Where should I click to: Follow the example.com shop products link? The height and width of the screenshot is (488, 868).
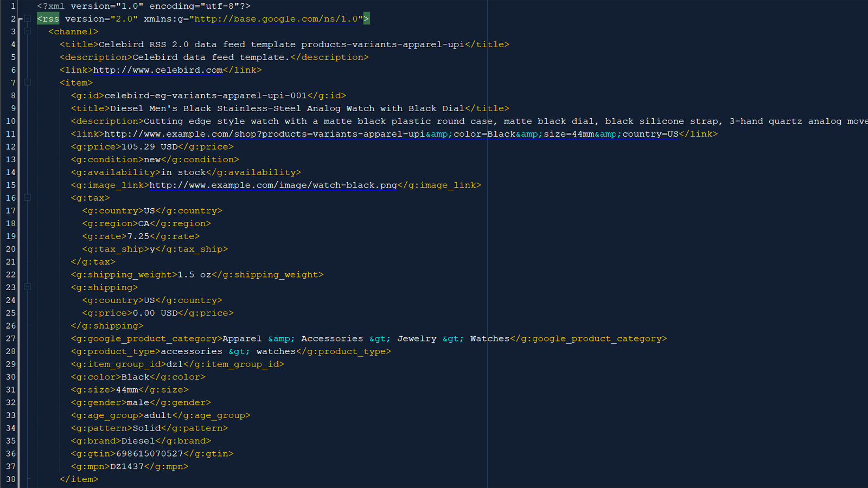click(x=391, y=134)
